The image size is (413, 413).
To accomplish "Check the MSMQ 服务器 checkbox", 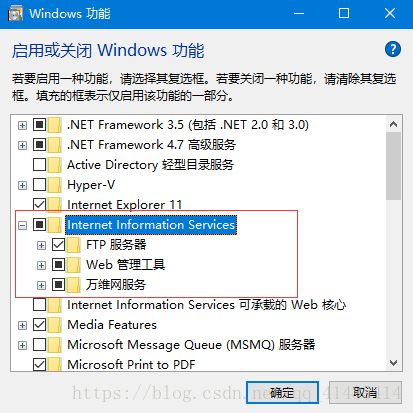I will [39, 345].
